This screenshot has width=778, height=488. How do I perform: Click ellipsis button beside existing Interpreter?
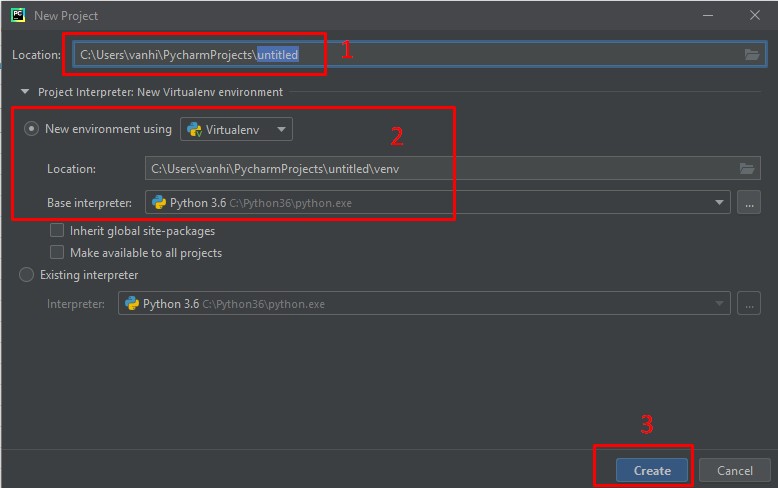tap(748, 304)
